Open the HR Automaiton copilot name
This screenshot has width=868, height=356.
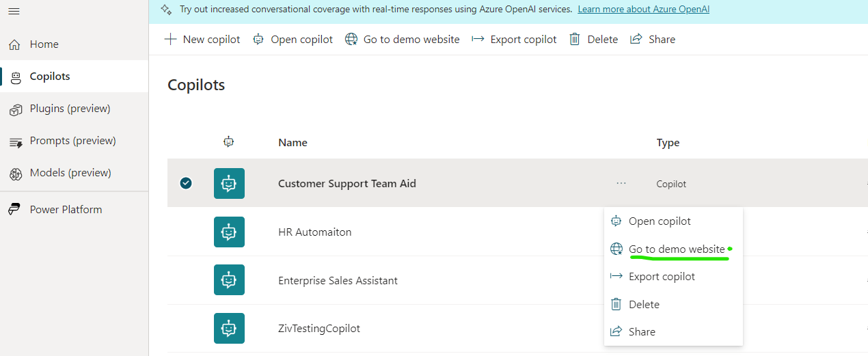click(314, 232)
